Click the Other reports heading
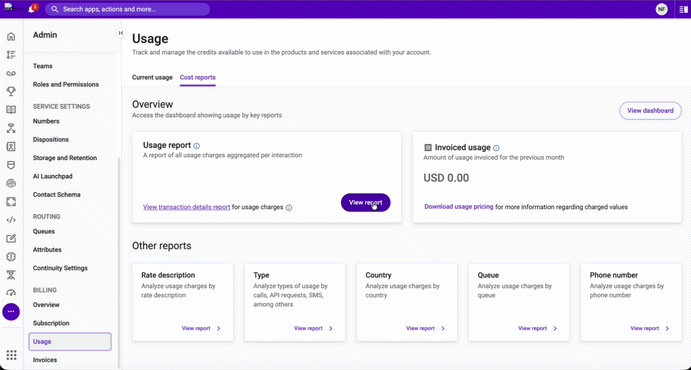 coord(162,246)
